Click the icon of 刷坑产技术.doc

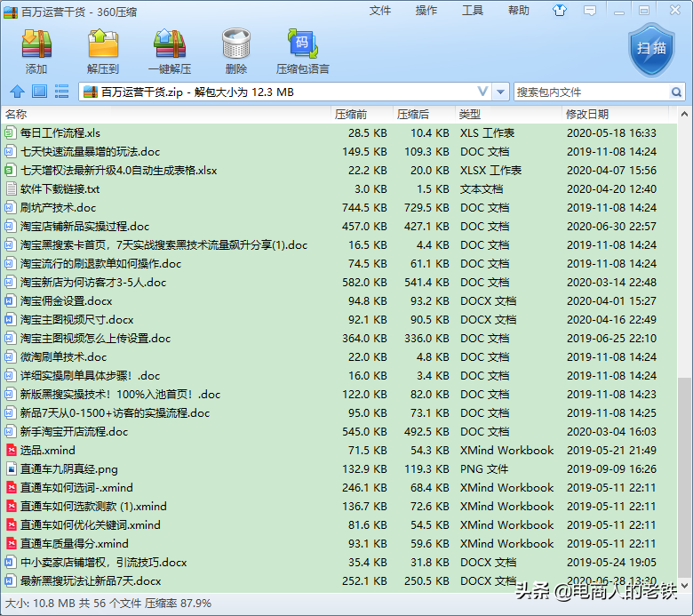[x=9, y=207]
